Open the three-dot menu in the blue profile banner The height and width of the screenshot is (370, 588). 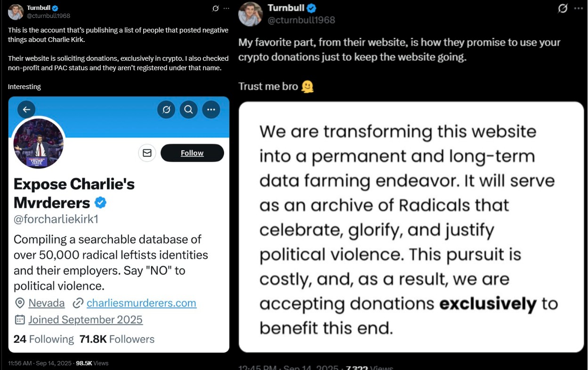pyautogui.click(x=211, y=109)
